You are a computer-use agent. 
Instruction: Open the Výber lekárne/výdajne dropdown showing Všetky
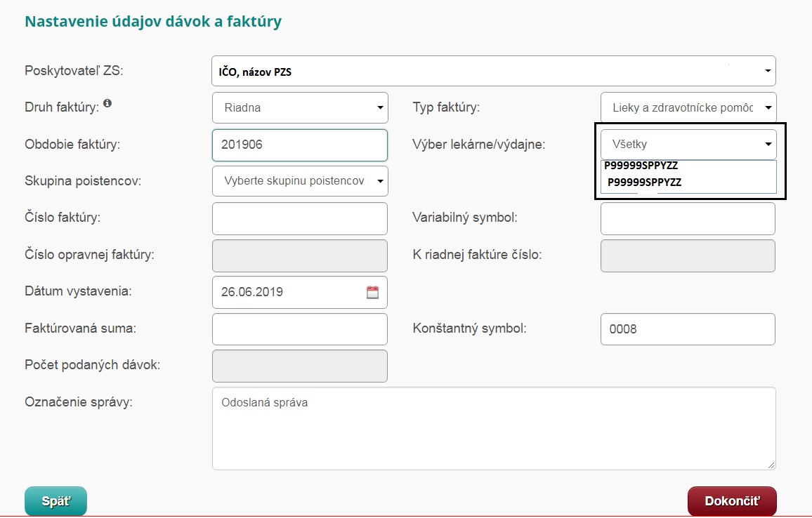(688, 145)
